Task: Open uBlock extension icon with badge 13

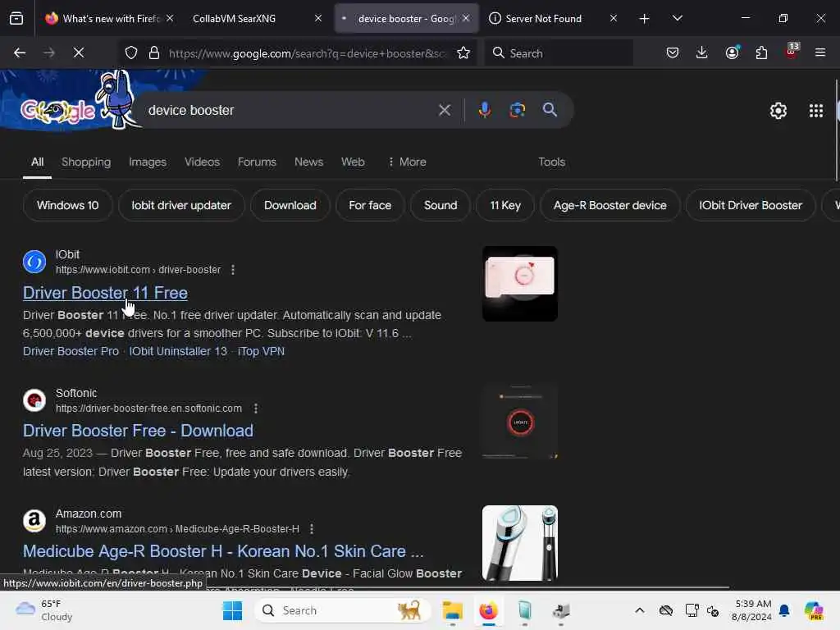Action: click(x=792, y=52)
